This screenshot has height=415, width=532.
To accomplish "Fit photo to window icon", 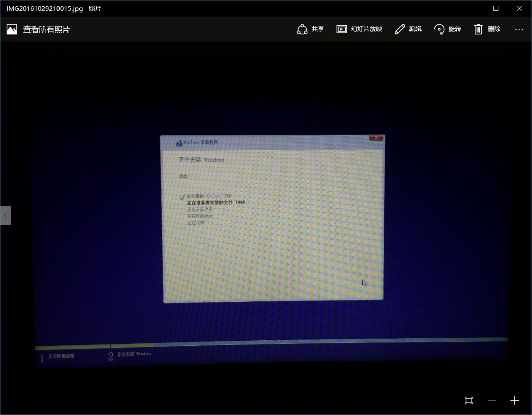I will click(x=469, y=400).
